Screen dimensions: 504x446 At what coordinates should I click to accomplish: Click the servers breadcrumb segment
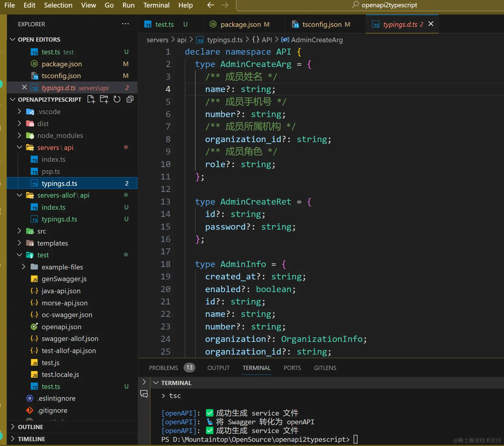(157, 40)
